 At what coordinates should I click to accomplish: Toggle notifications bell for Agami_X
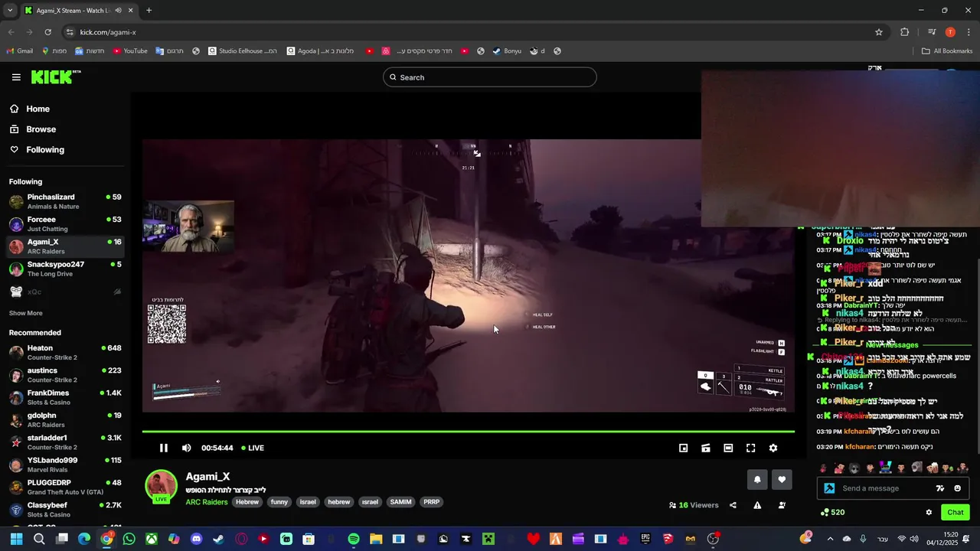coord(757,480)
